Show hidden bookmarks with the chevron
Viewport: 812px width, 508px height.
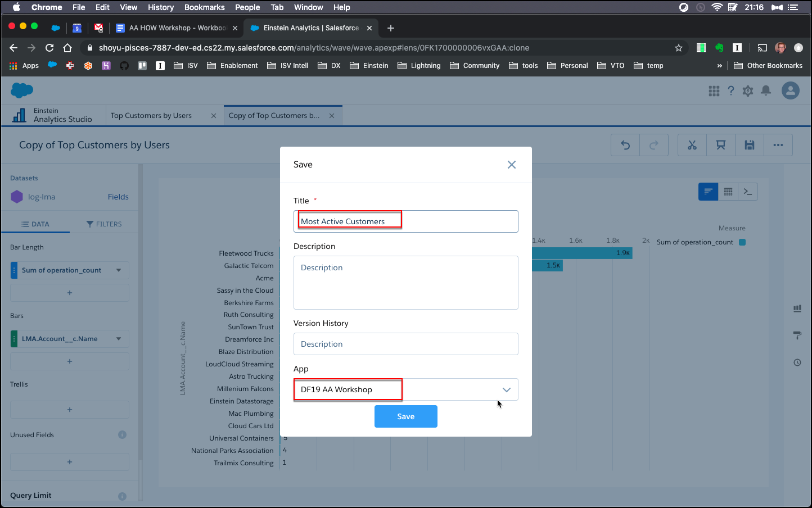(719, 66)
